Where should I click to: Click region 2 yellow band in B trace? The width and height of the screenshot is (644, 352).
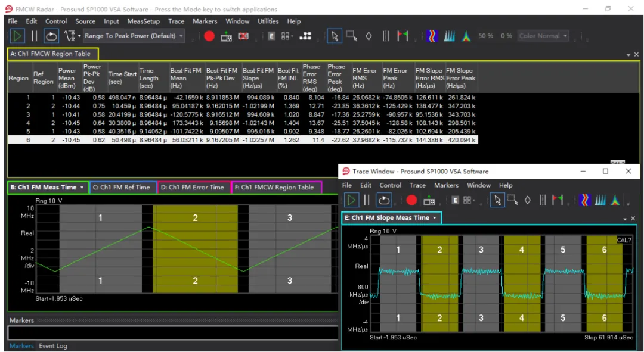pos(196,249)
